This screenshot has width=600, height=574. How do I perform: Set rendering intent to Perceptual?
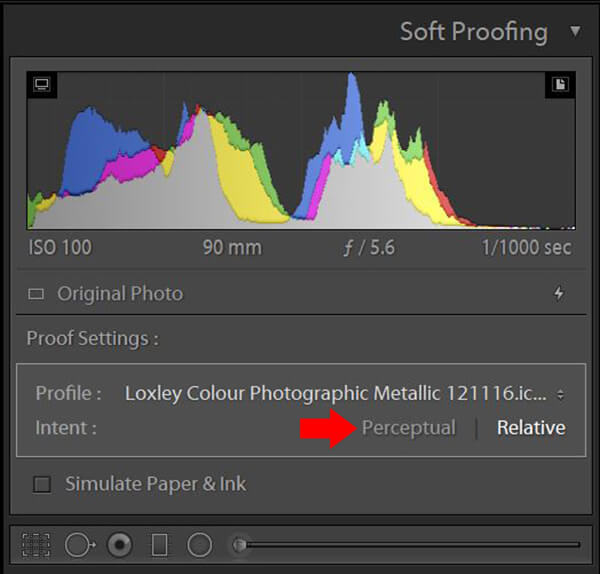coord(408,428)
